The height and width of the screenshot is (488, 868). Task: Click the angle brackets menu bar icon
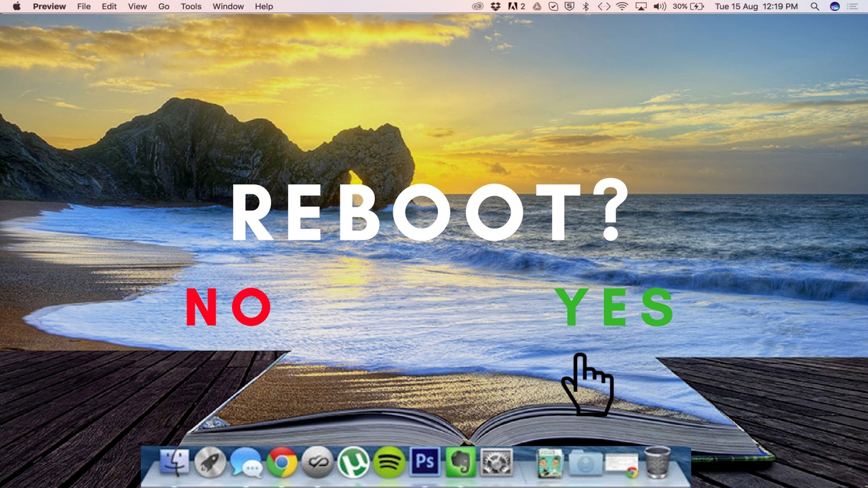(604, 6)
